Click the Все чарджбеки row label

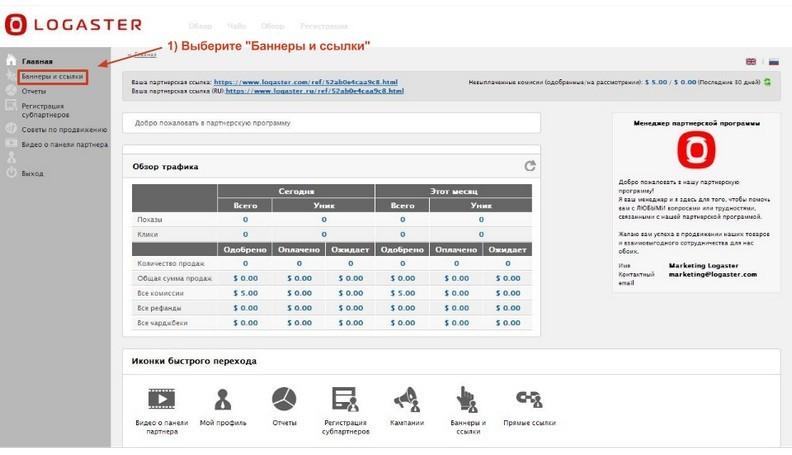(162, 323)
